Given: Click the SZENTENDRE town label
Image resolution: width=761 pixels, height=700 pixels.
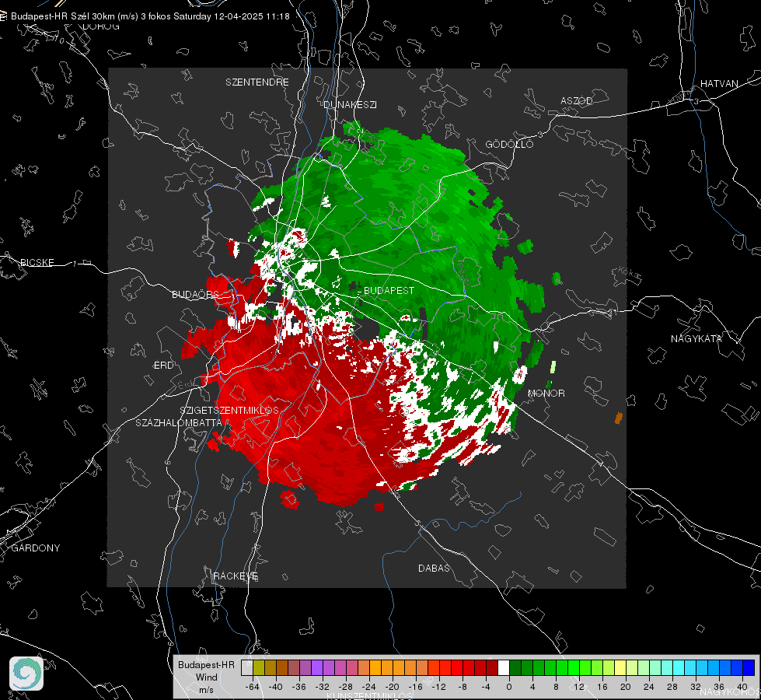Looking at the screenshot, I should (x=257, y=82).
